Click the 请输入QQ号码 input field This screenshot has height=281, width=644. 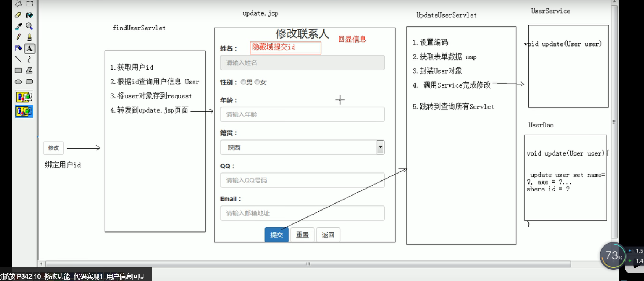coord(302,180)
